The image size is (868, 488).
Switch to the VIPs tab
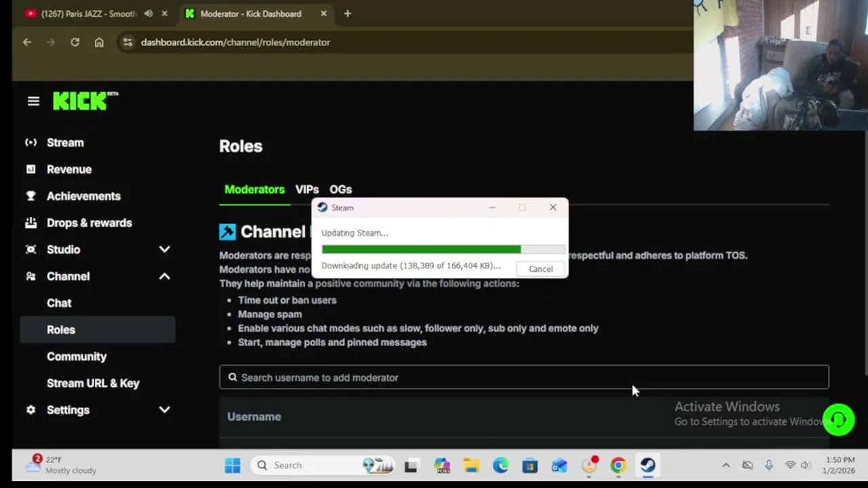(307, 190)
